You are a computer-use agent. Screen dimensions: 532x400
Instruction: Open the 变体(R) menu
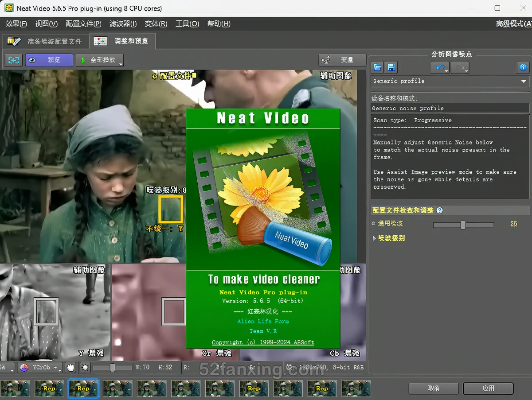[156, 23]
